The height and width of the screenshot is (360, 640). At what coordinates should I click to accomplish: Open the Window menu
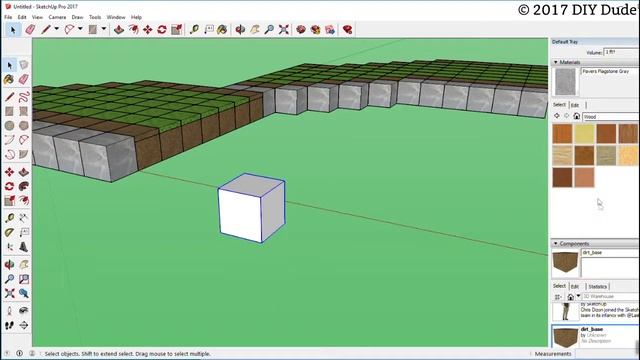[116, 17]
